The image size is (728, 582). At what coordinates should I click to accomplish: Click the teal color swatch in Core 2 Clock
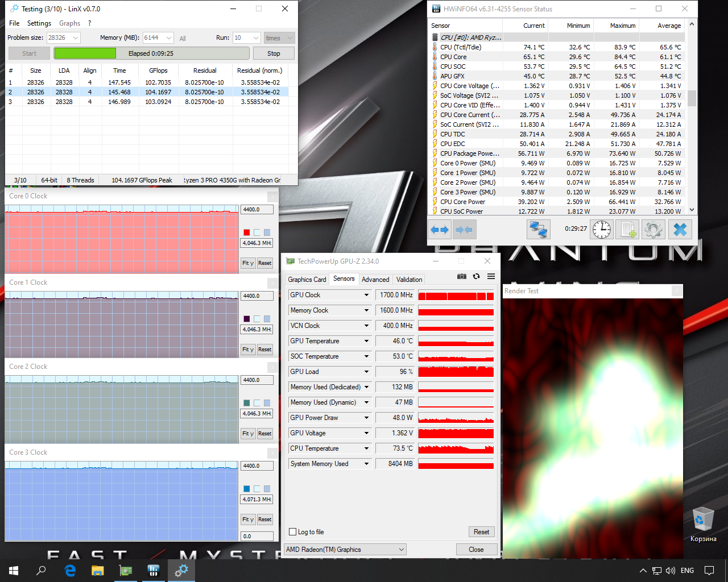[247, 403]
